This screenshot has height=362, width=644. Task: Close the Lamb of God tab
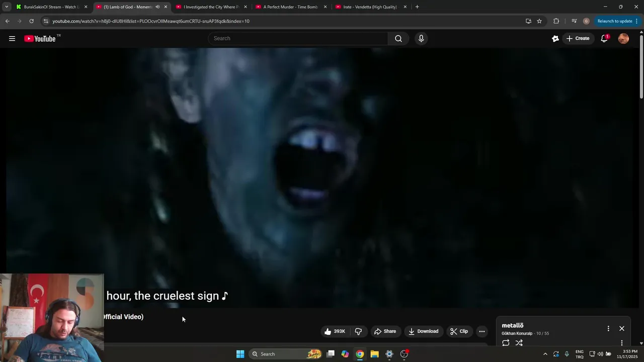pos(166,7)
